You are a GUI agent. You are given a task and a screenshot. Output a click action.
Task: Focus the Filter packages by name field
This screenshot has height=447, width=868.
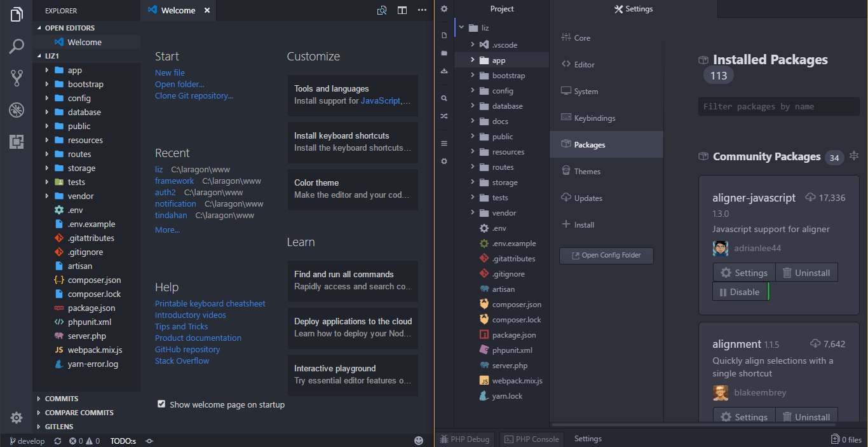click(x=778, y=107)
